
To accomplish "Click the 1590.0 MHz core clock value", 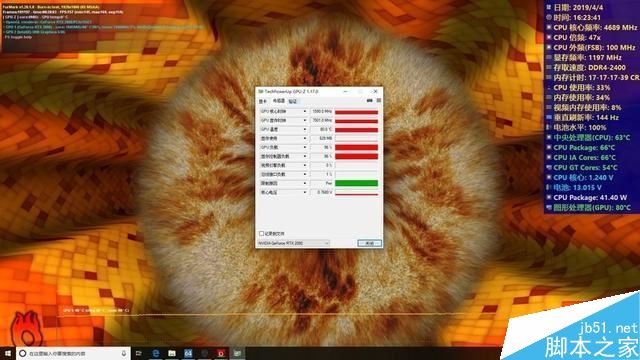I will [322, 111].
